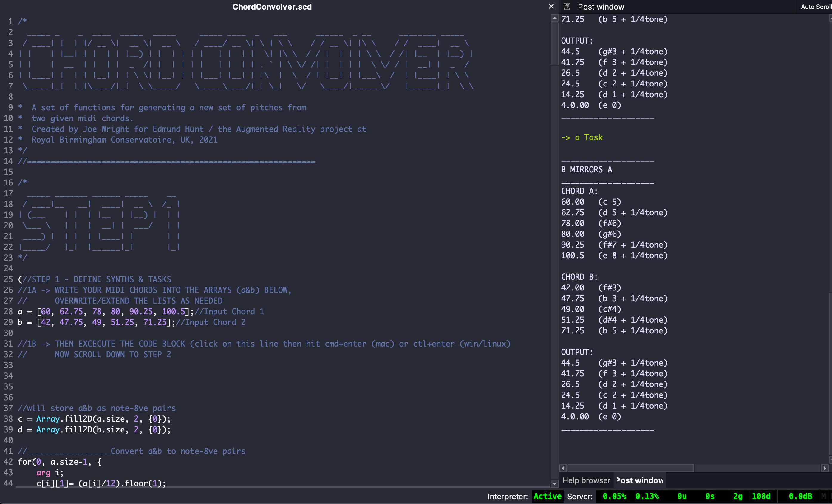Click the editor vertical scrollbar thumb

(x=554, y=44)
